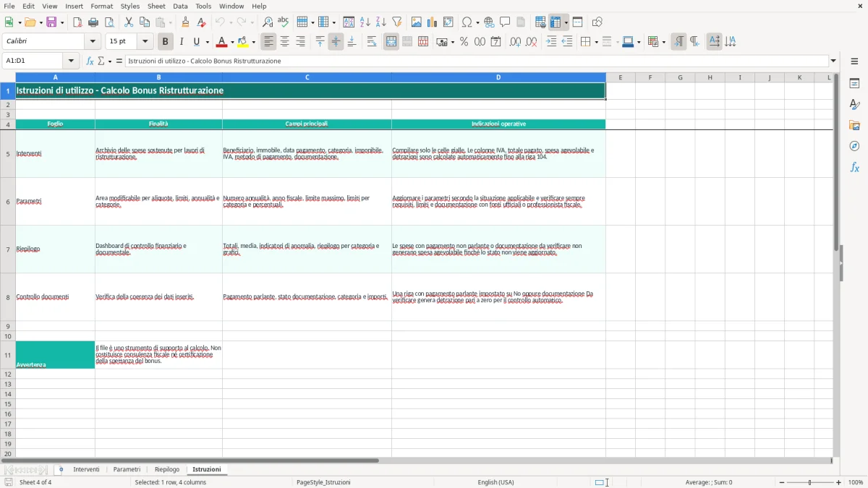
Task: Apply the red Font Color swatch
Action: click(222, 42)
